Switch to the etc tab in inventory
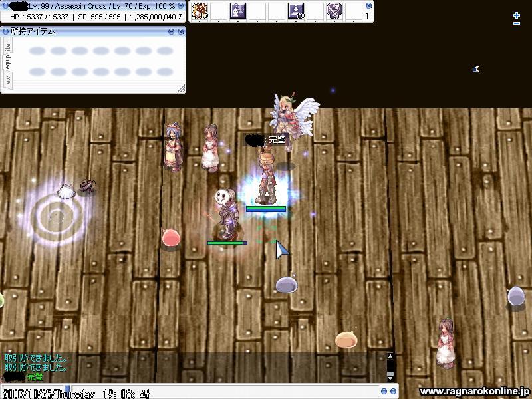Viewport: 532px width, 399px height. [x=7, y=80]
